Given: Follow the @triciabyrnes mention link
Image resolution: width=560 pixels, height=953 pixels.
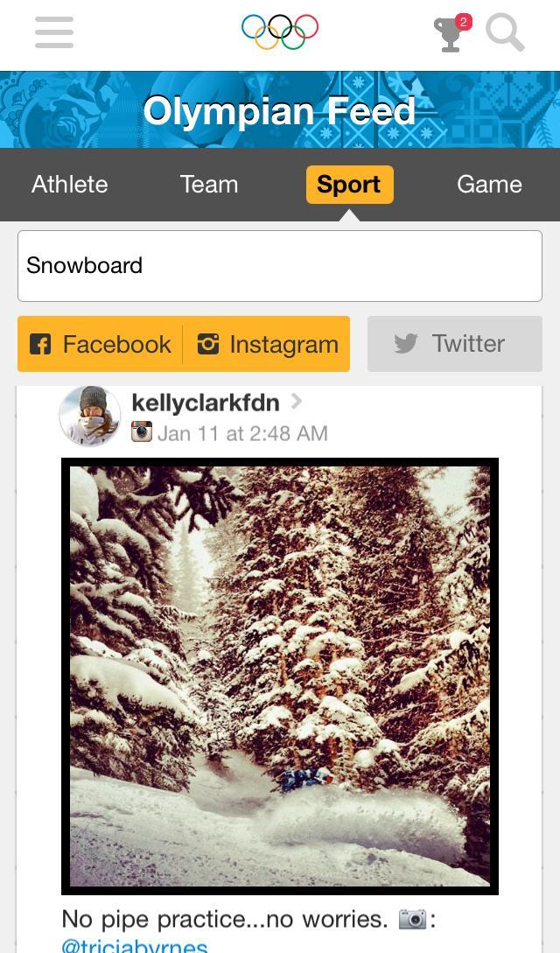Looking at the screenshot, I should pyautogui.click(x=134, y=945).
